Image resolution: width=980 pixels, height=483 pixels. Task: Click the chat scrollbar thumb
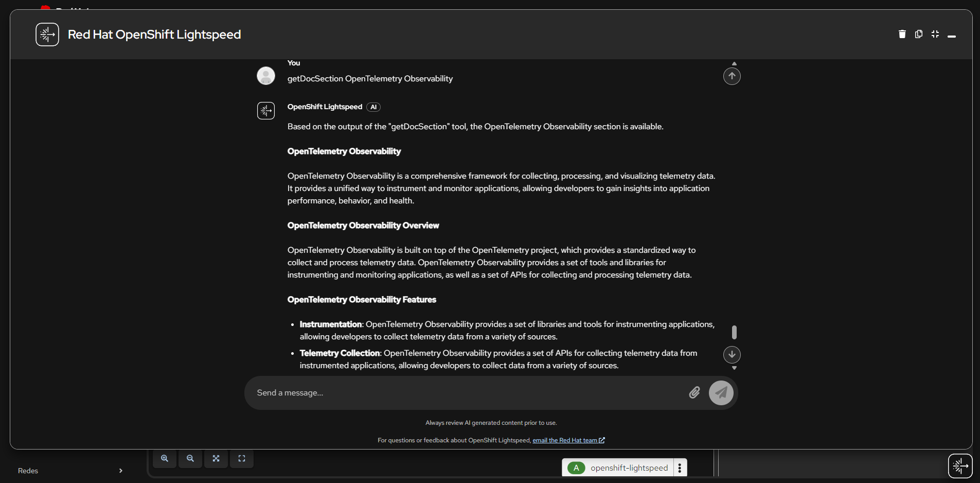tap(734, 332)
